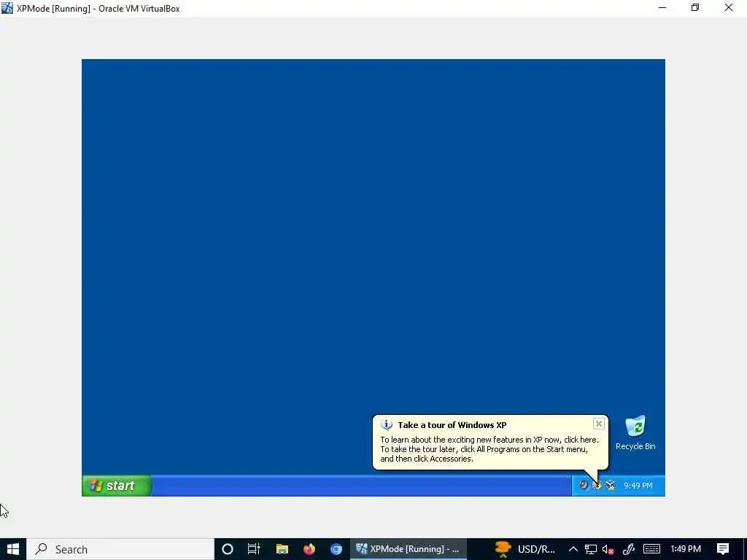Viewport: 747px width, 560px height.
Task: Click the leftmost XP tray icon
Action: (x=584, y=485)
